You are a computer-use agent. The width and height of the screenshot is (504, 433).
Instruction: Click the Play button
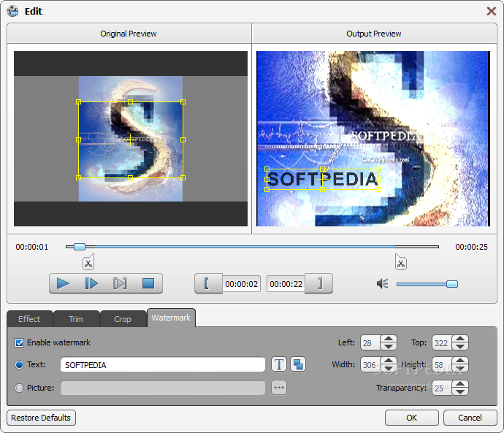click(x=63, y=283)
